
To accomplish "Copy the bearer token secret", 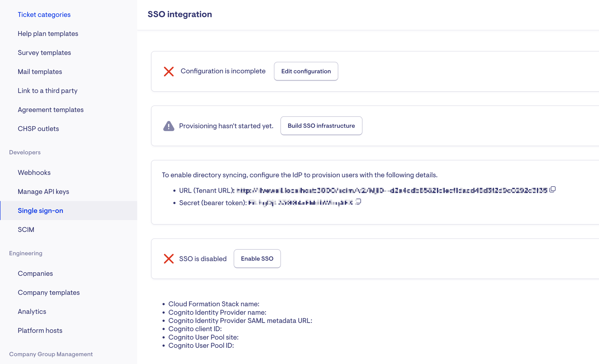I will tap(359, 202).
